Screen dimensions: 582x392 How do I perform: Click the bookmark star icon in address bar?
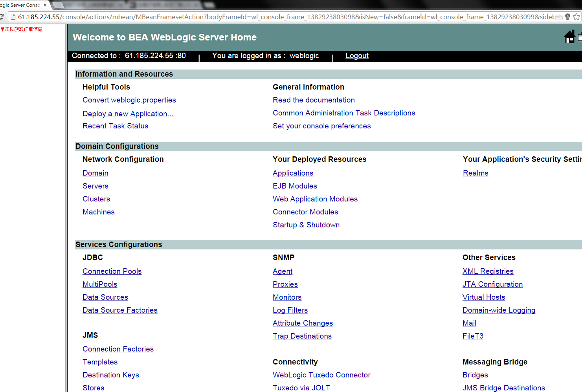coord(576,17)
